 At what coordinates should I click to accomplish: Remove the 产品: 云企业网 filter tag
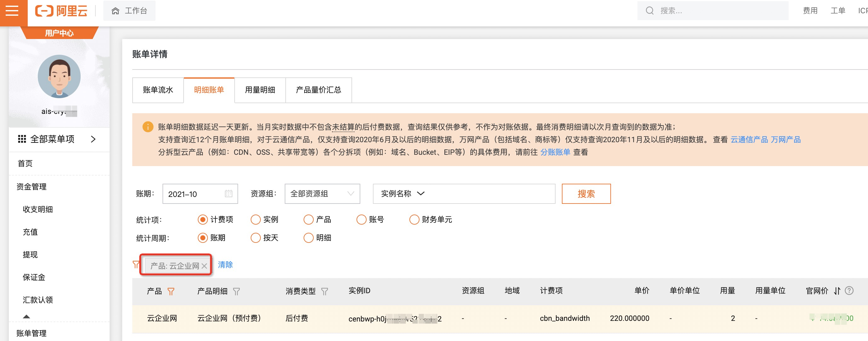point(204,266)
